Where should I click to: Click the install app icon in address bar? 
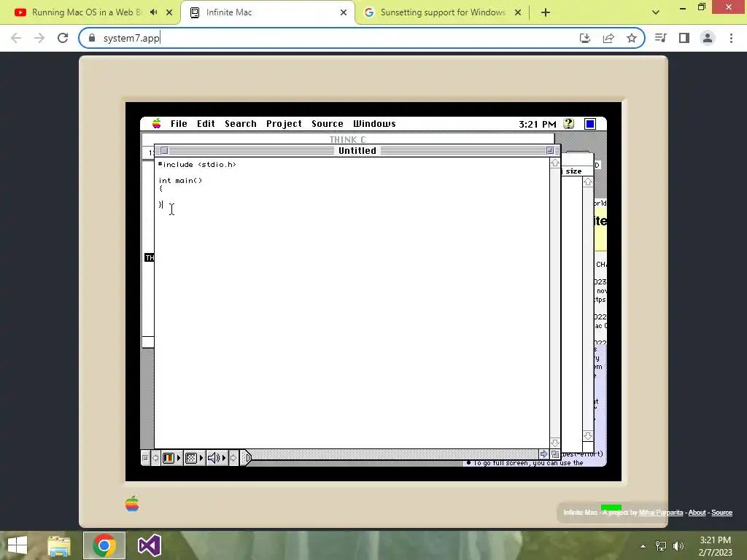(x=585, y=38)
